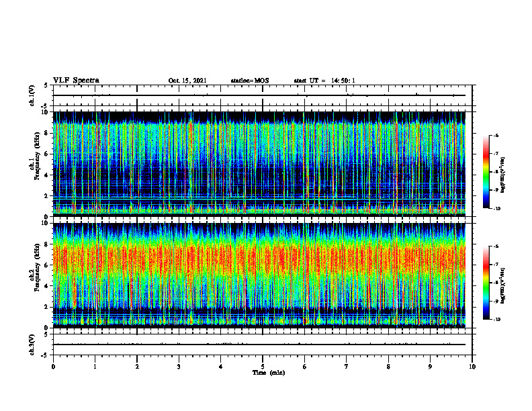Click the "6" kHz tick on ch.2 frequency axis

click(47, 265)
